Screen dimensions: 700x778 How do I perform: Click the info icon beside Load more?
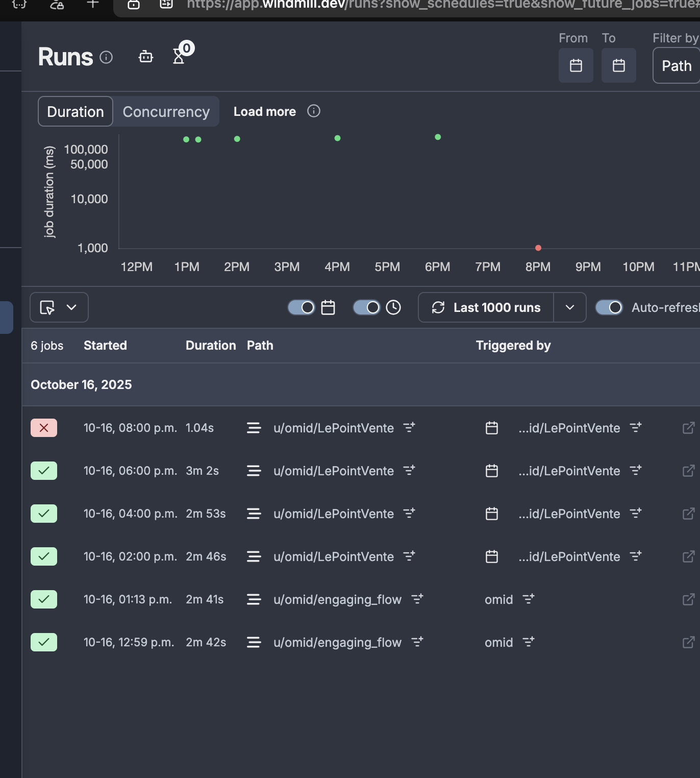point(314,111)
